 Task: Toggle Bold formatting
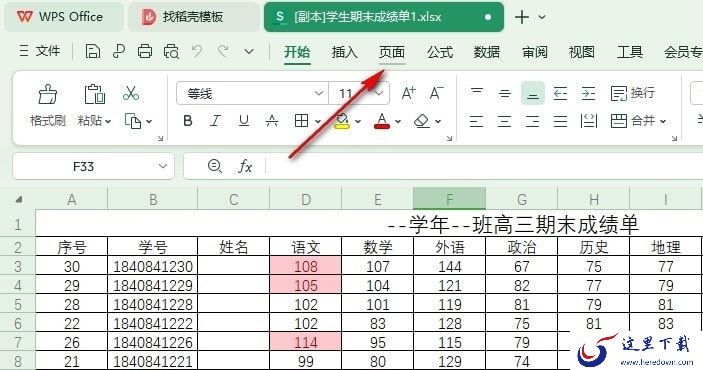coord(188,121)
